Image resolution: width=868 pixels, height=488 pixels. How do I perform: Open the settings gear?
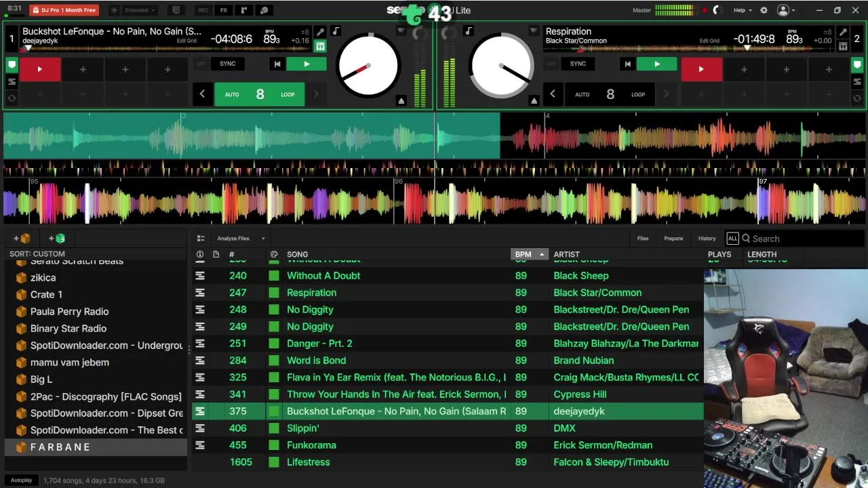click(x=764, y=10)
